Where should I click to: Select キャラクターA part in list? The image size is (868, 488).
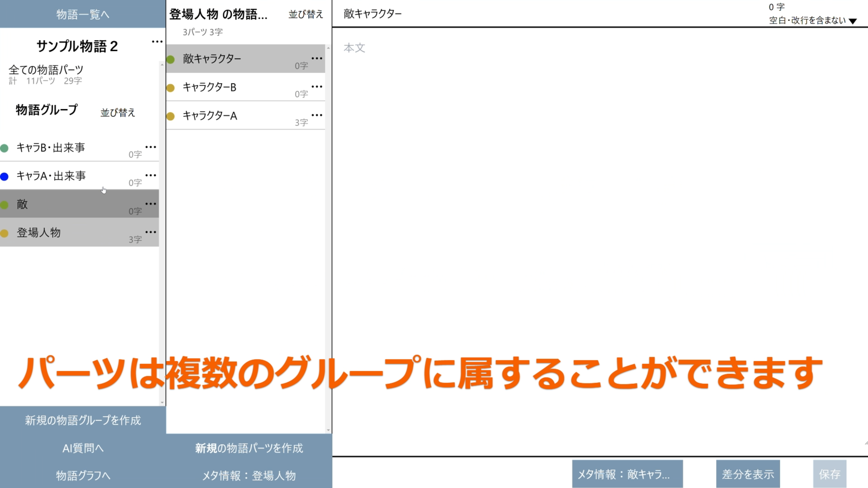coord(245,115)
